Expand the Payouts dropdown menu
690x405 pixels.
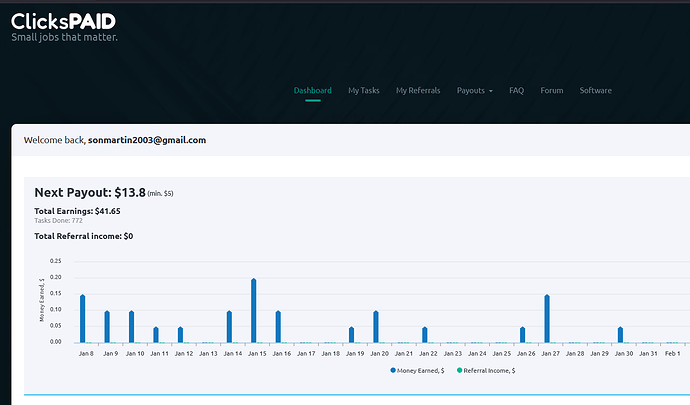[x=474, y=91]
